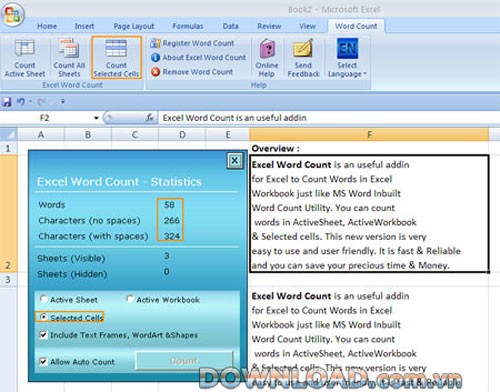500x392 pixels.
Task: Undo the last action
Action: pyautogui.click(x=21, y=101)
